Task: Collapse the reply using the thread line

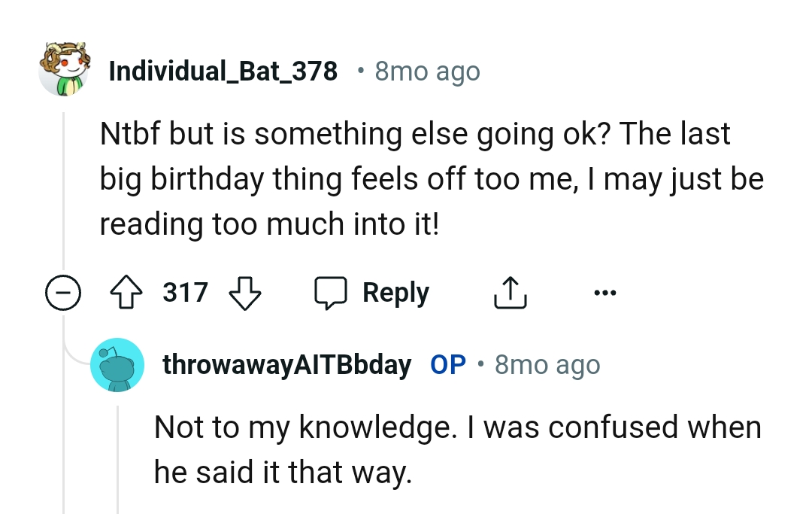Action: (117, 467)
